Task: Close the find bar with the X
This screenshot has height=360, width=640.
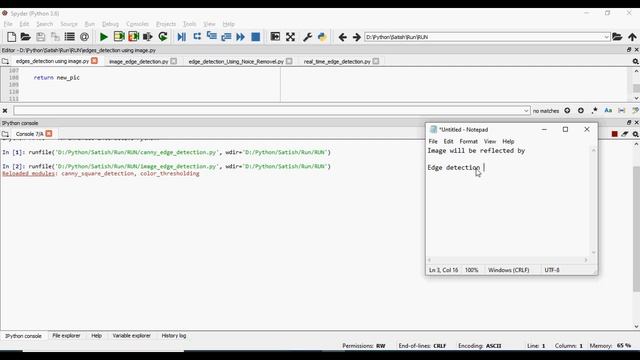Action: pos(5,111)
